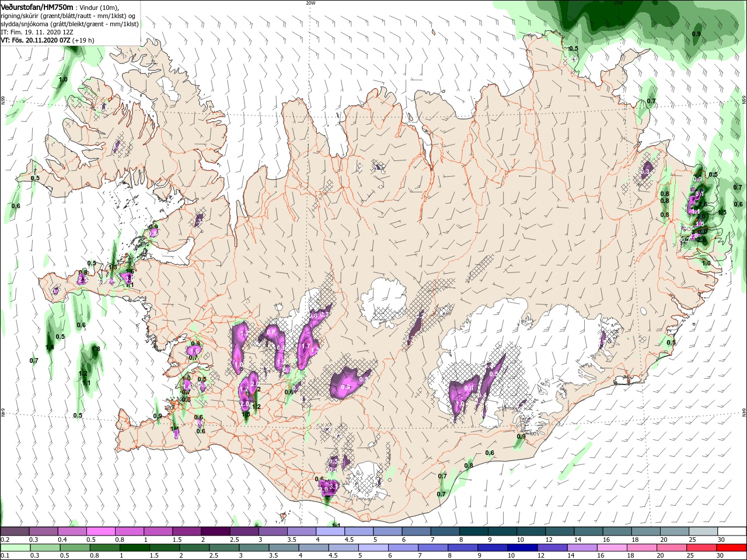The height and width of the screenshot is (560, 747).
Task: Click the 20W longitude label
Action: coord(310,3)
